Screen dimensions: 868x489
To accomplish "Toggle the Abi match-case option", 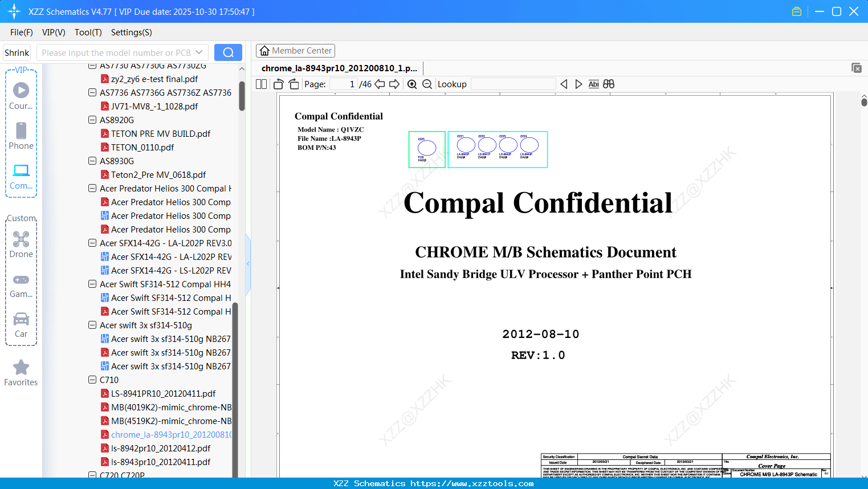I will (594, 84).
